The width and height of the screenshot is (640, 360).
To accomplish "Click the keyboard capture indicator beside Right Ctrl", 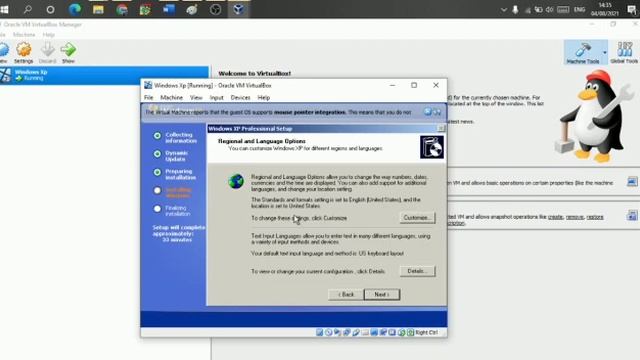I will pyautogui.click(x=411, y=333).
